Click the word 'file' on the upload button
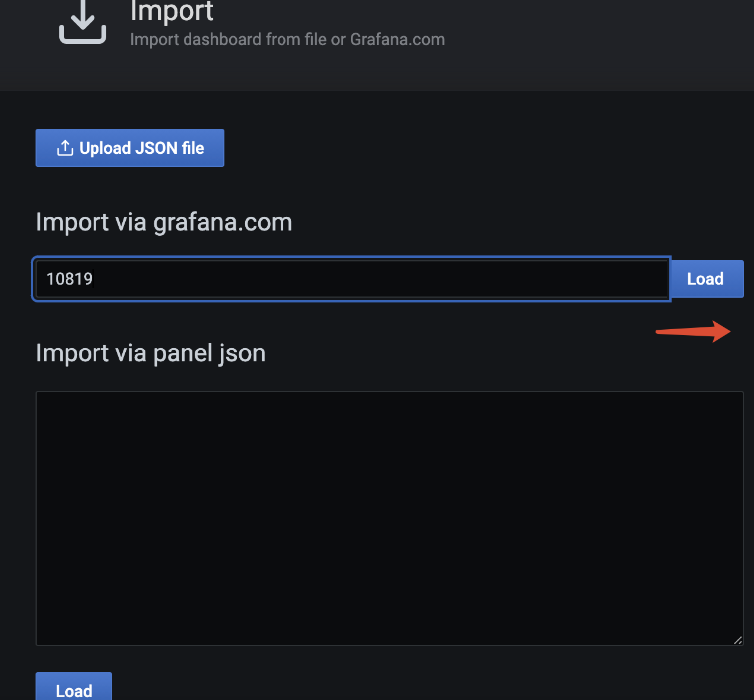 point(193,148)
